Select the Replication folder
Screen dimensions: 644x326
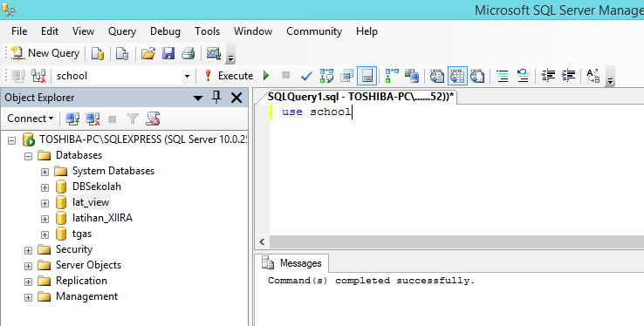point(81,281)
